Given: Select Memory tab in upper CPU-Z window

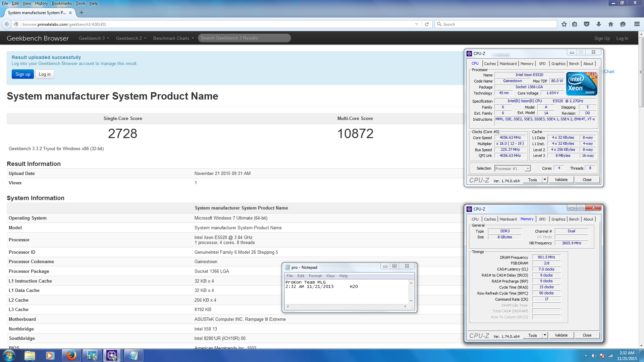Looking at the screenshot, I should 527,64.
